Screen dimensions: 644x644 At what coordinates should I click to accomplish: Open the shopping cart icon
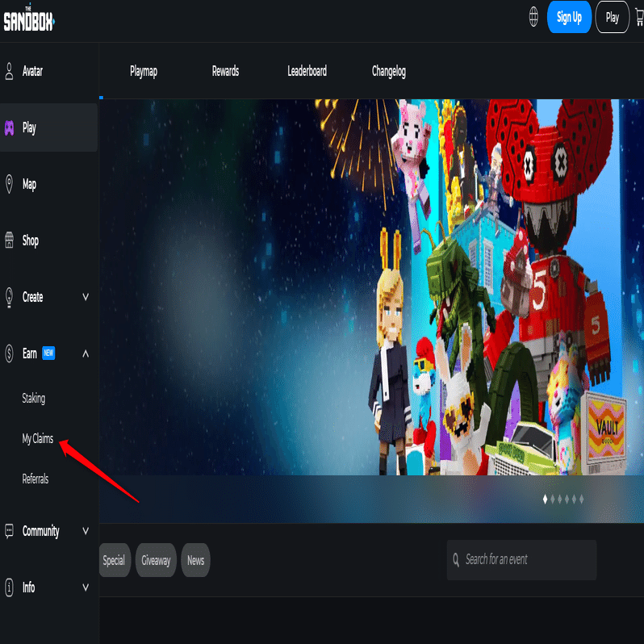tap(639, 17)
